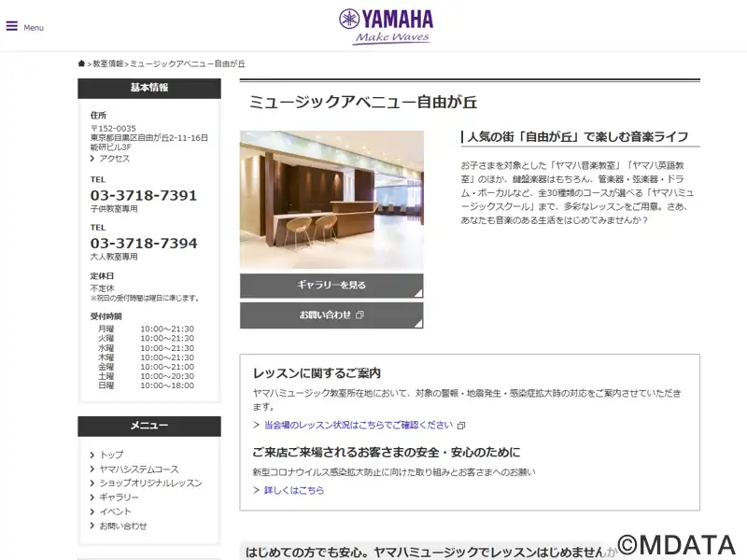Click the reception lobby photo thumbnail

pyautogui.click(x=331, y=200)
